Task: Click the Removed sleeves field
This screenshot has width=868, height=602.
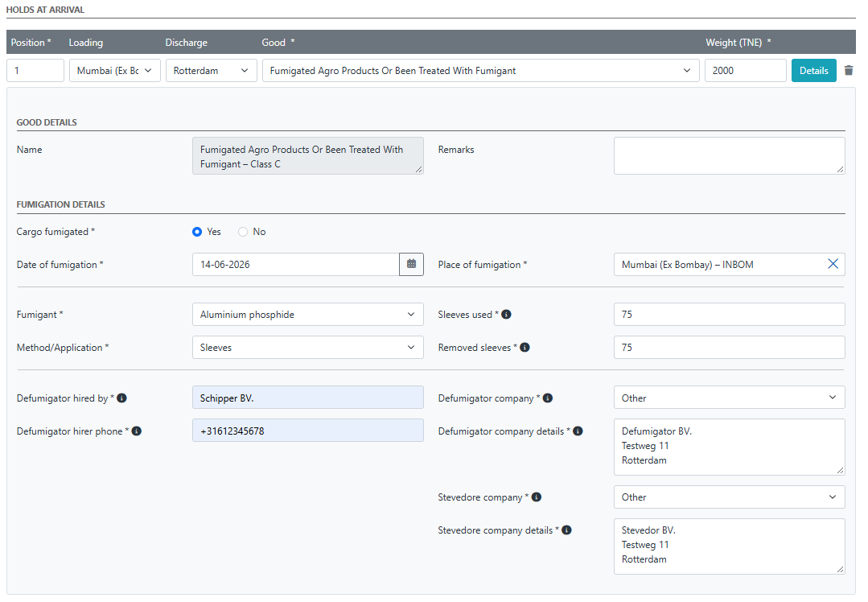Action: [729, 347]
